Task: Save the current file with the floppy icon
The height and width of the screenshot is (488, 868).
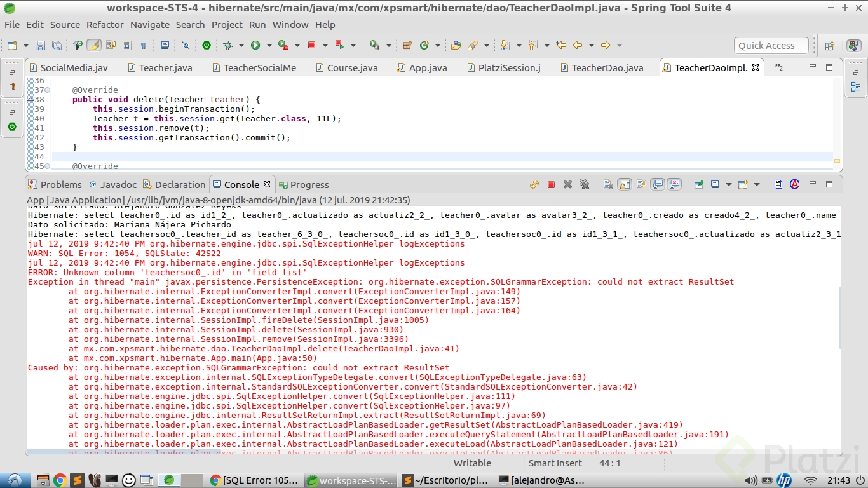Action: pos(40,45)
